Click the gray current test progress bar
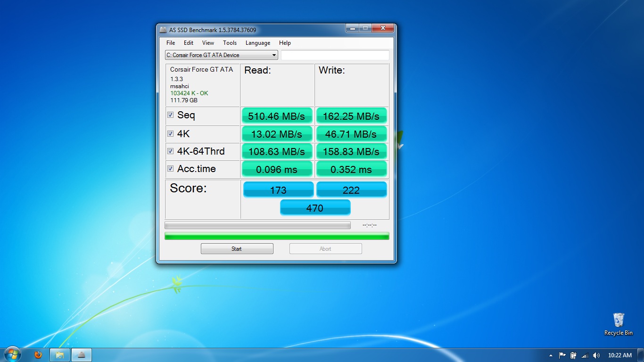The height and width of the screenshot is (362, 644). [257, 225]
